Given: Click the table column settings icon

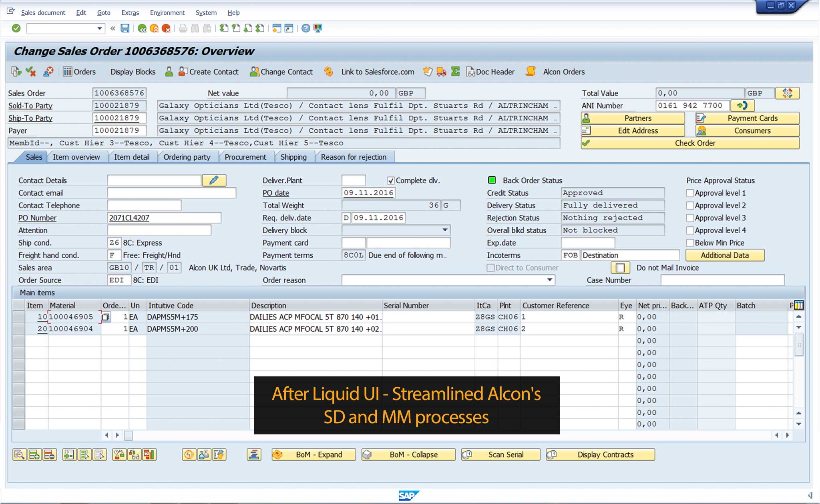Looking at the screenshot, I should (799, 306).
